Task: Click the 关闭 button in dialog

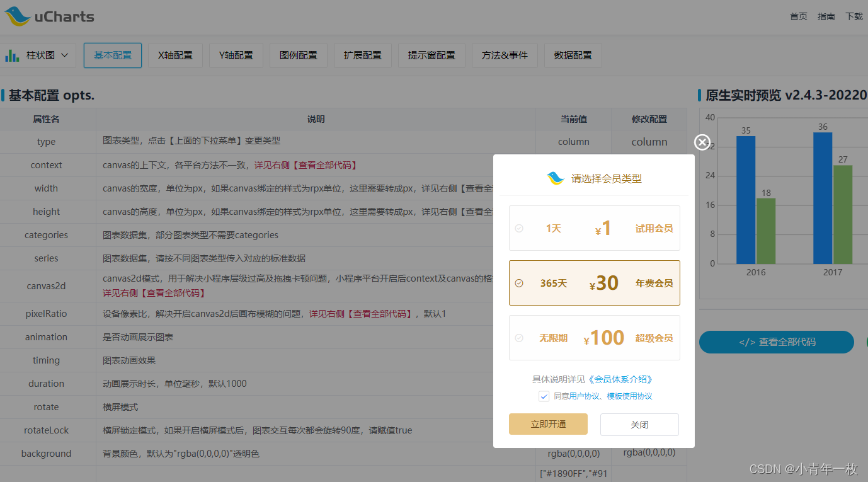Action: [x=639, y=425]
